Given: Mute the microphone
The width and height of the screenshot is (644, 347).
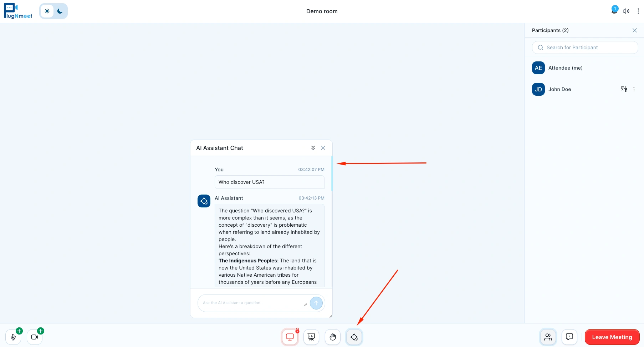Looking at the screenshot, I should pyautogui.click(x=13, y=337).
